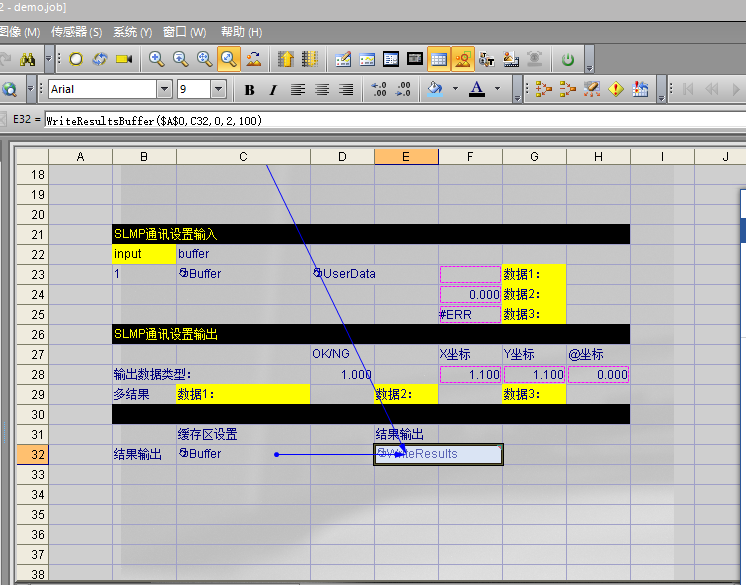
Task: Click the black filmstrip window icon
Action: (415, 59)
